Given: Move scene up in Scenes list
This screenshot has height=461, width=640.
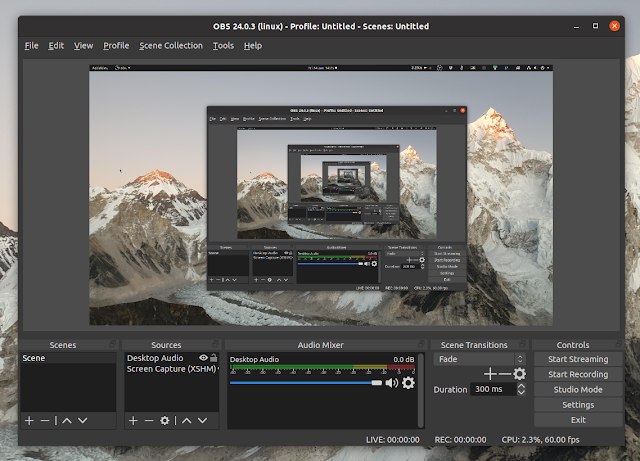Looking at the screenshot, I should tap(67, 421).
